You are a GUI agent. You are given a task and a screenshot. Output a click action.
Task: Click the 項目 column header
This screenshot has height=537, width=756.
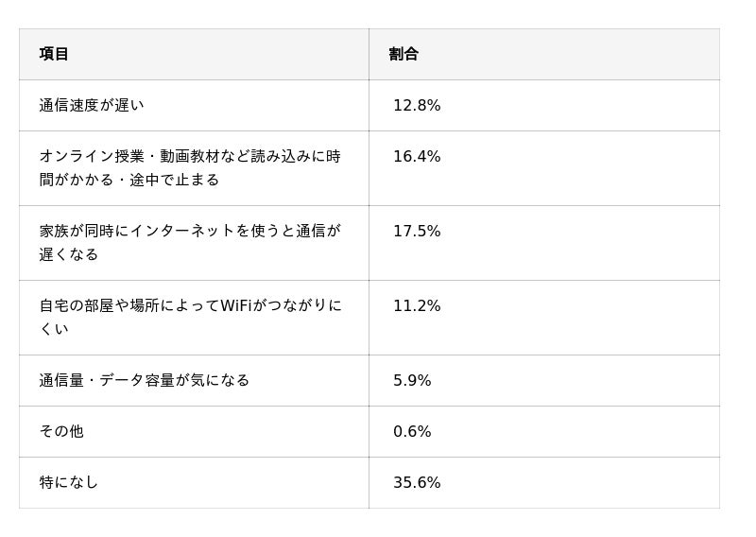pos(54,54)
